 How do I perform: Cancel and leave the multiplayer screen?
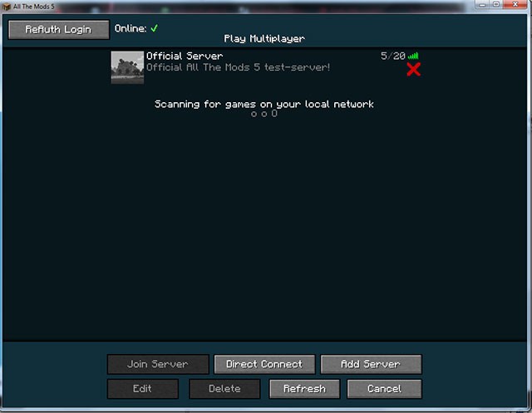coord(384,389)
